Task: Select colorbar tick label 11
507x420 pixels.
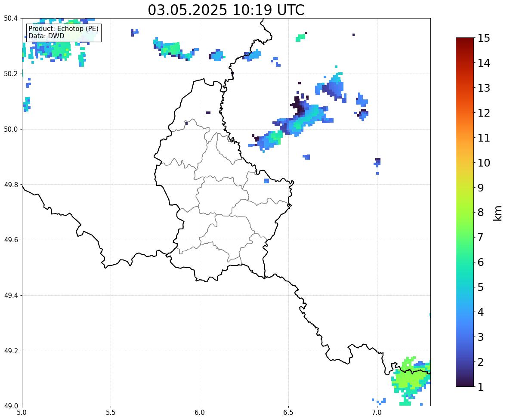Action: [484, 138]
